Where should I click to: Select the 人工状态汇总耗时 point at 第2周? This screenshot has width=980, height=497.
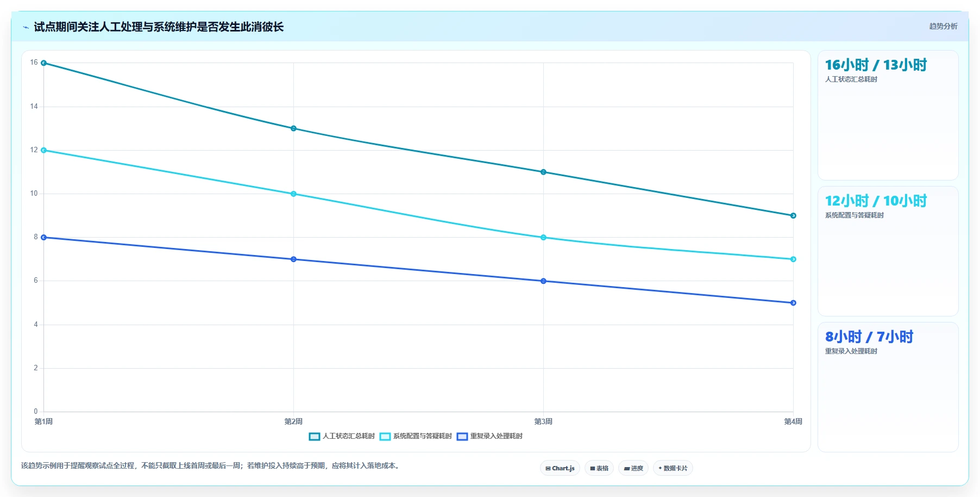click(293, 128)
